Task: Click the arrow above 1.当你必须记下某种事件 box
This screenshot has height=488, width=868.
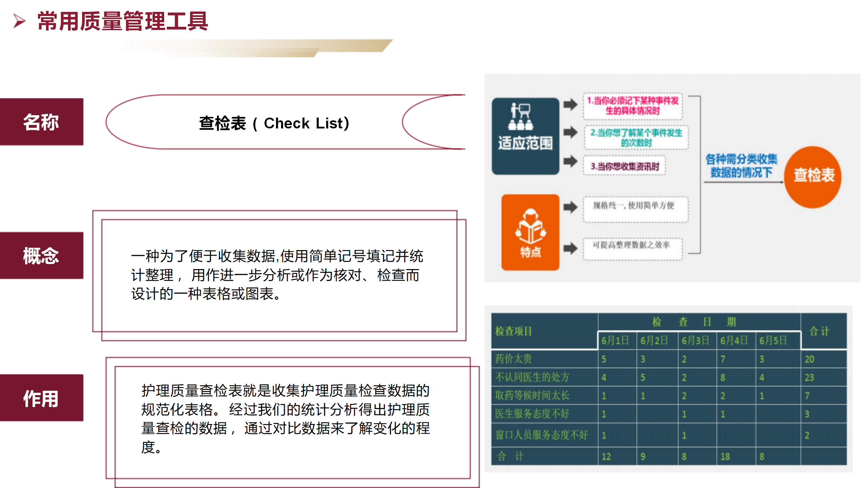Action: pyautogui.click(x=570, y=103)
